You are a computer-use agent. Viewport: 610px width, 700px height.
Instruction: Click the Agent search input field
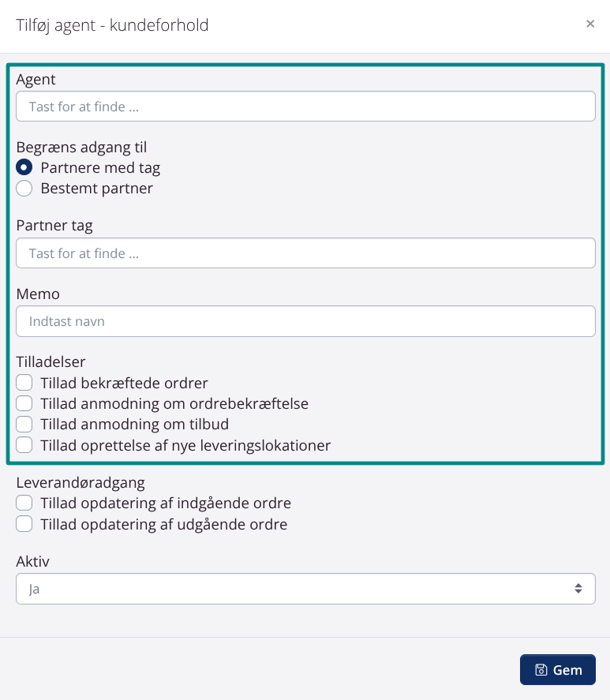coord(305,107)
